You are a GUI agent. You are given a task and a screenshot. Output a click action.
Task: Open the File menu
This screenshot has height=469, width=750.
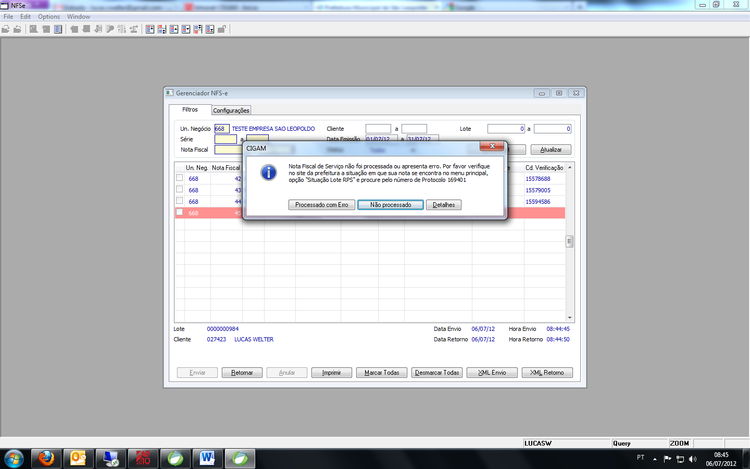pos(8,16)
